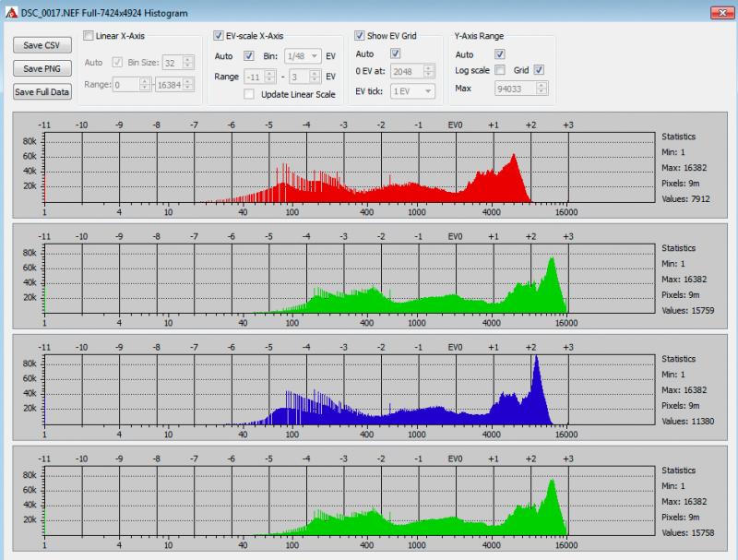Select the "Values: 7912" statistic text
This screenshot has width=738, height=560.
click(x=685, y=199)
